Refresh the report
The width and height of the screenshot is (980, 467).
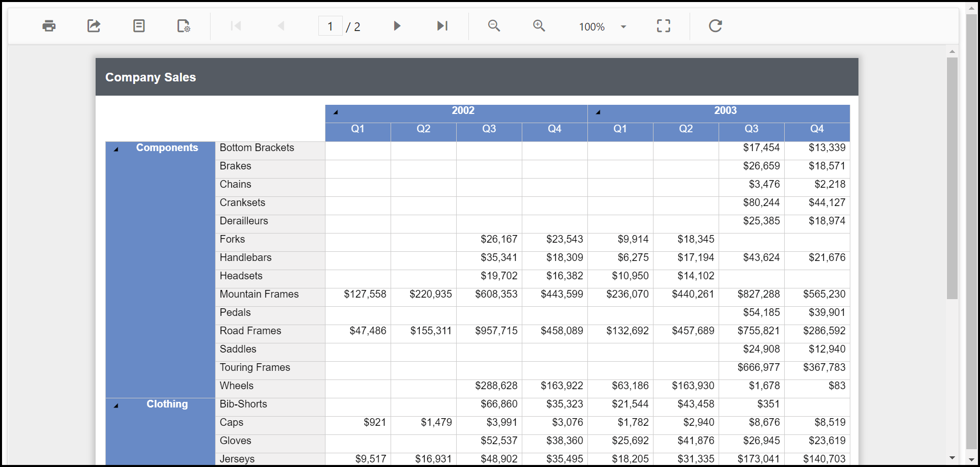tap(716, 26)
